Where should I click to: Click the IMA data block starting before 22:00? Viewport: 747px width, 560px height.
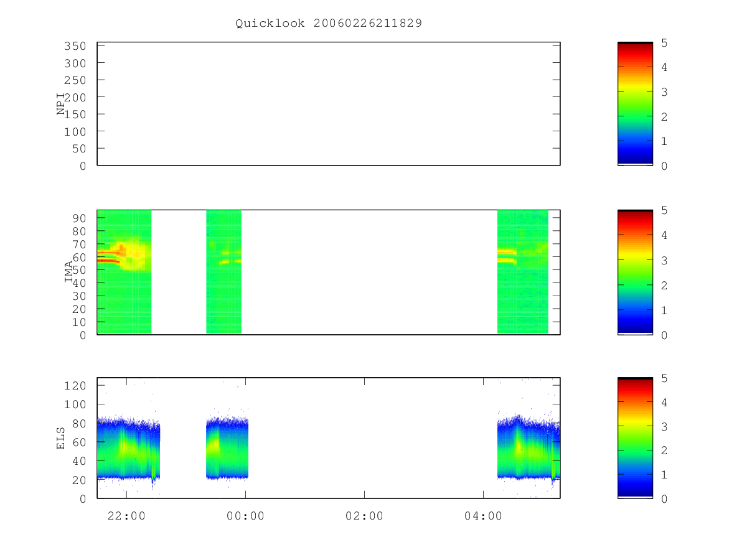coord(125,272)
